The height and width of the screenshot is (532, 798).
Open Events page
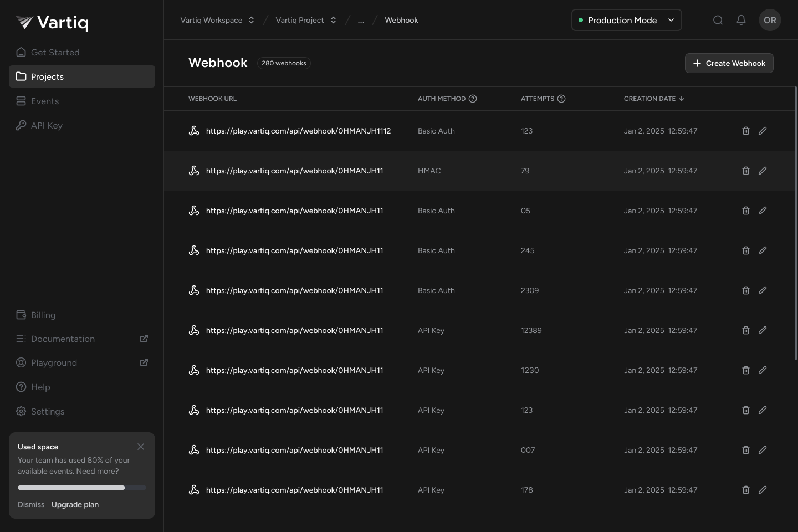click(x=82, y=101)
